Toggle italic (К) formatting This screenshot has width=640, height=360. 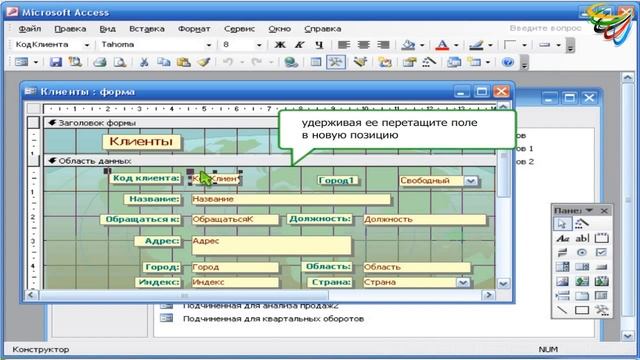pyautogui.click(x=300, y=45)
